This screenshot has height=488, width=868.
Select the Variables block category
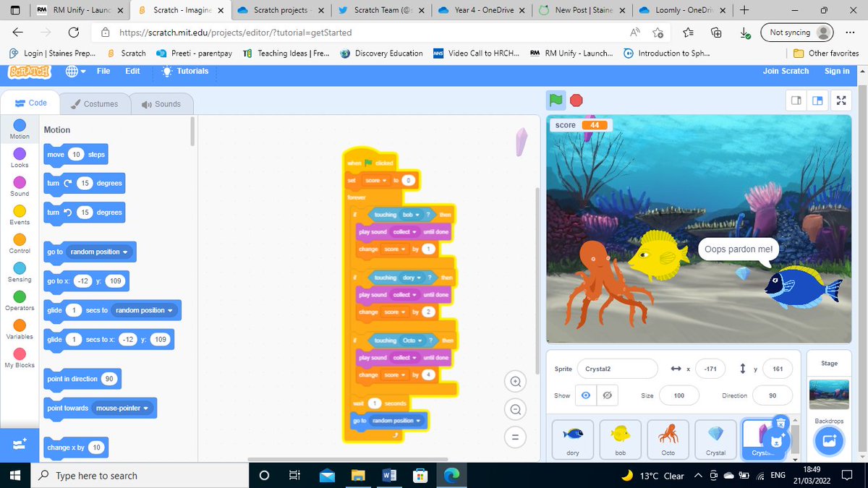pos(20,330)
